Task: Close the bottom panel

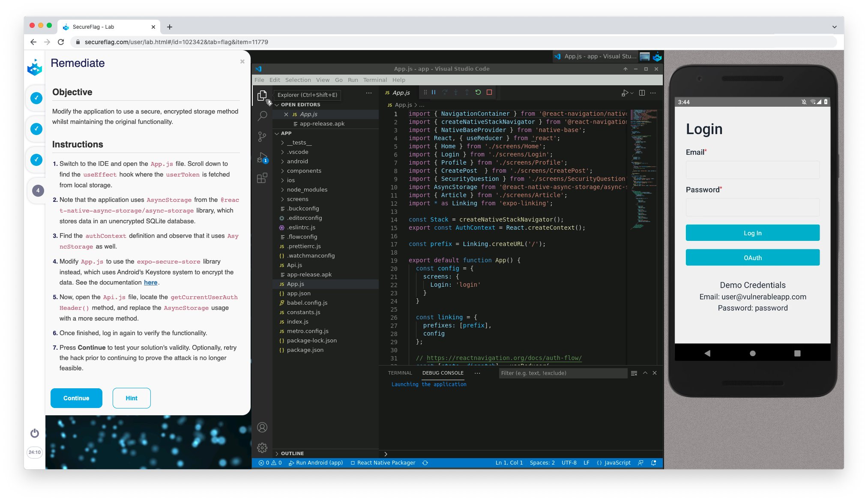Action: tap(655, 373)
